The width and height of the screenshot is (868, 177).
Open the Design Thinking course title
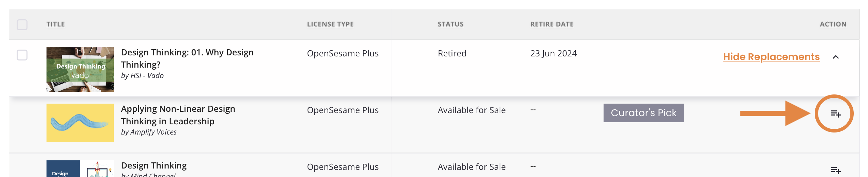click(x=154, y=165)
